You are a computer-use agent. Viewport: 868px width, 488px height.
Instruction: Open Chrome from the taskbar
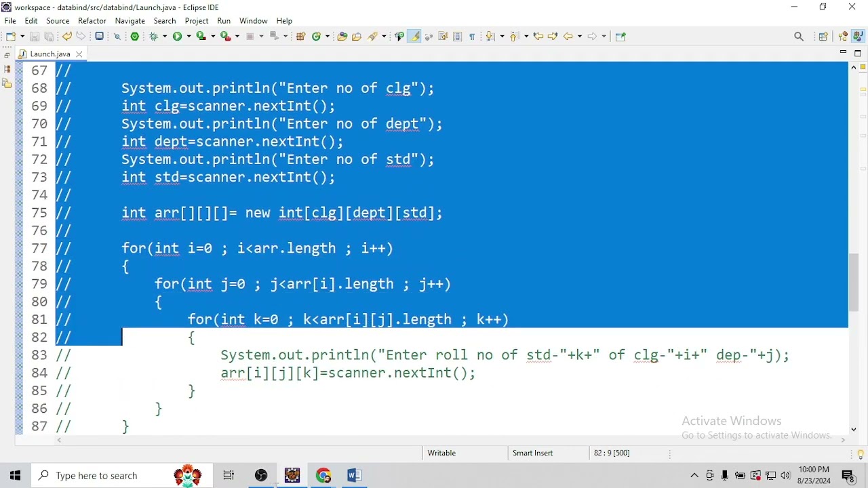[323, 476]
